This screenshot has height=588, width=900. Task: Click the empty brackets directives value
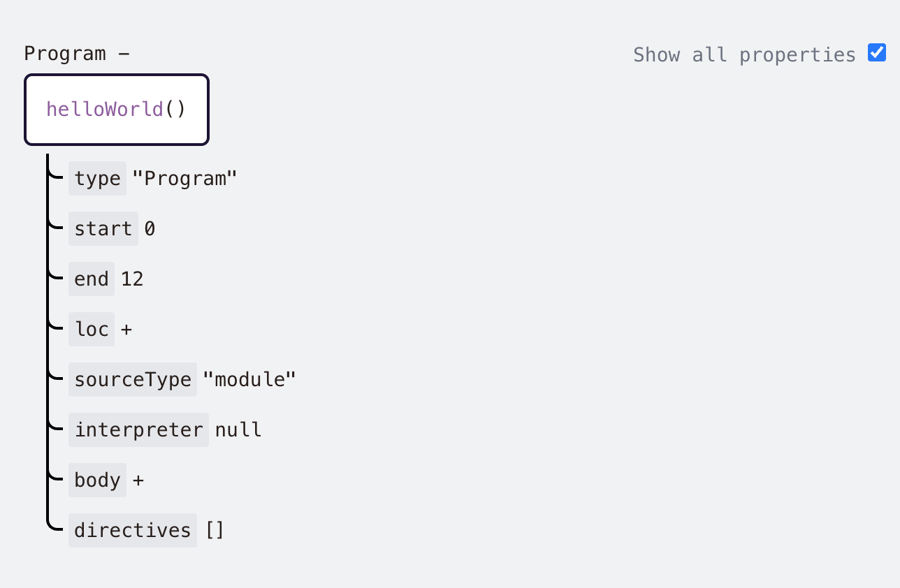pos(215,530)
